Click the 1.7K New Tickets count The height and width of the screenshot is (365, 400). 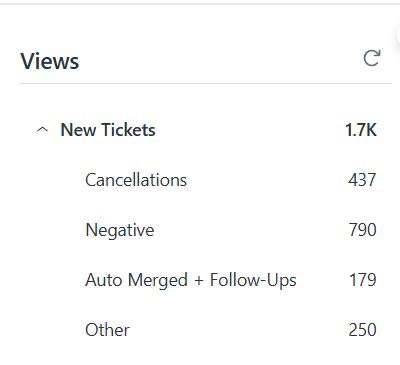point(361,130)
